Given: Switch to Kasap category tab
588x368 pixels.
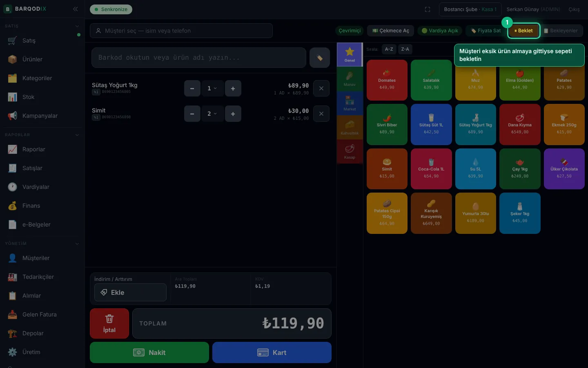Looking at the screenshot, I should pos(350,152).
